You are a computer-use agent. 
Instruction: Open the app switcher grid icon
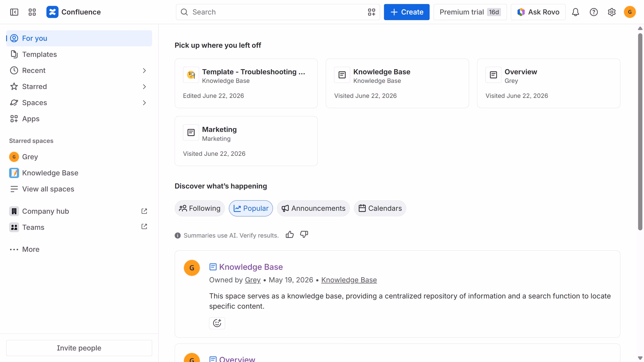[x=32, y=12]
